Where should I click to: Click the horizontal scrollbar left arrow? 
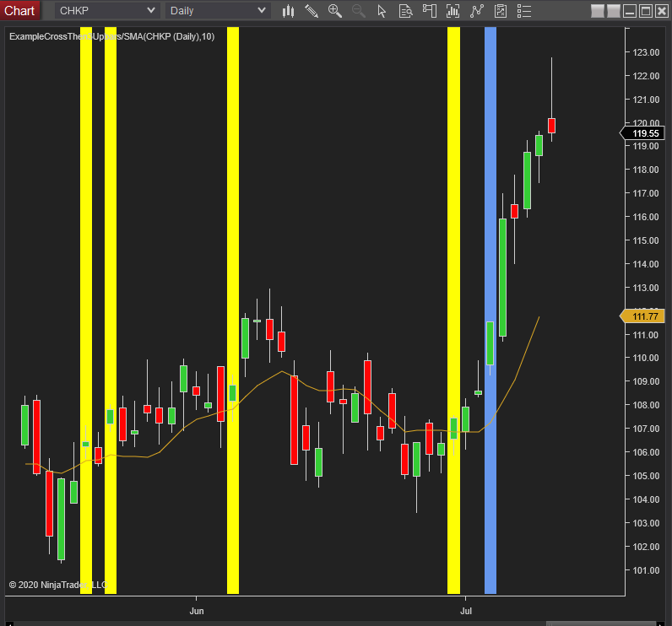coord(9,623)
